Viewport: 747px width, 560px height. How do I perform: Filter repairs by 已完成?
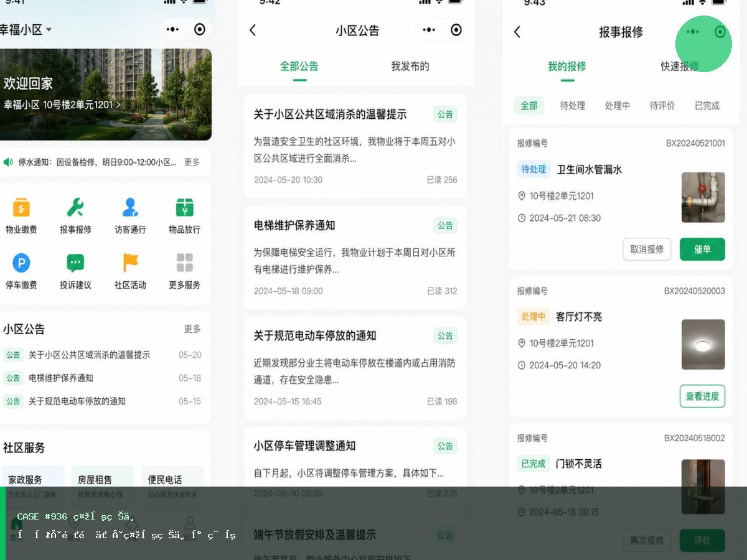point(707,106)
